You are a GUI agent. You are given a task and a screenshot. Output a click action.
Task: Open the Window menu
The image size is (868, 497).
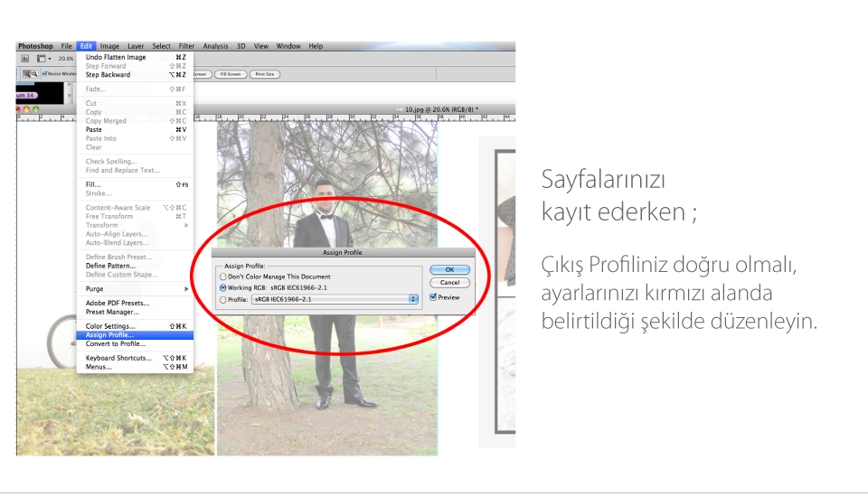coord(288,46)
